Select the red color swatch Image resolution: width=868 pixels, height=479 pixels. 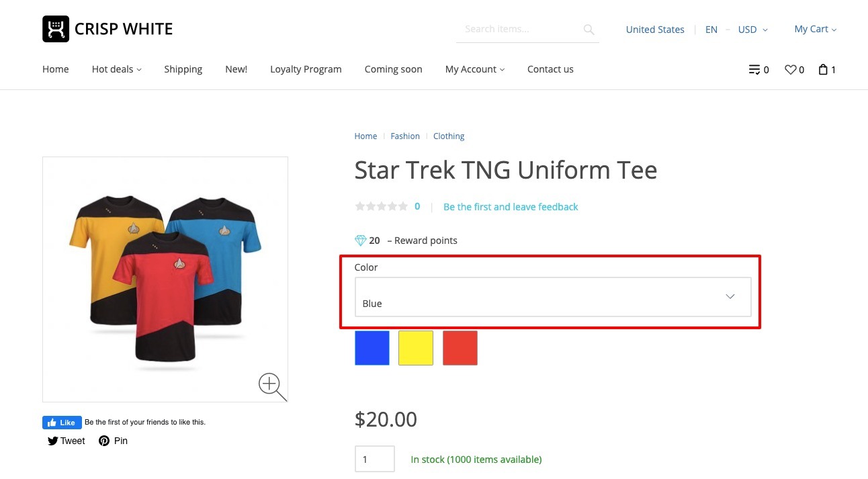coord(460,348)
